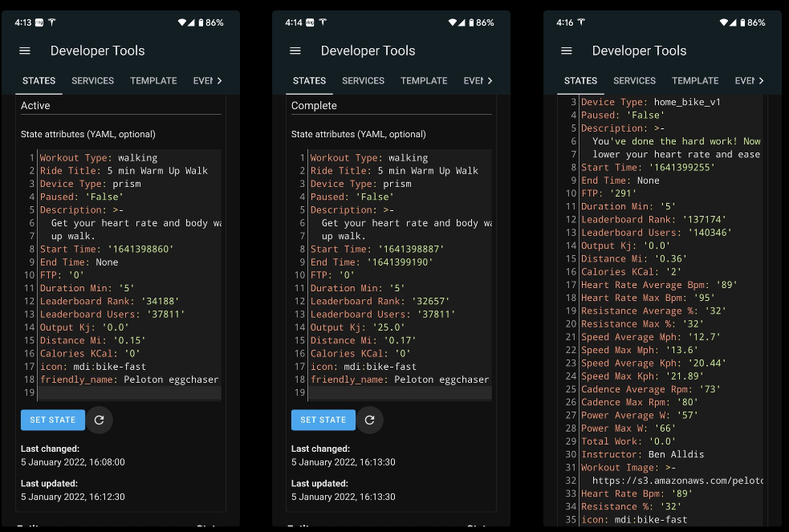Click Leaderboard Rank '34188' line
Viewport: 789px width, 532px height.
tap(109, 301)
